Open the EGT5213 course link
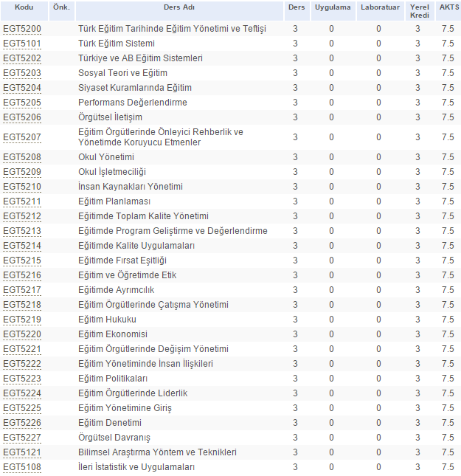 (22, 231)
